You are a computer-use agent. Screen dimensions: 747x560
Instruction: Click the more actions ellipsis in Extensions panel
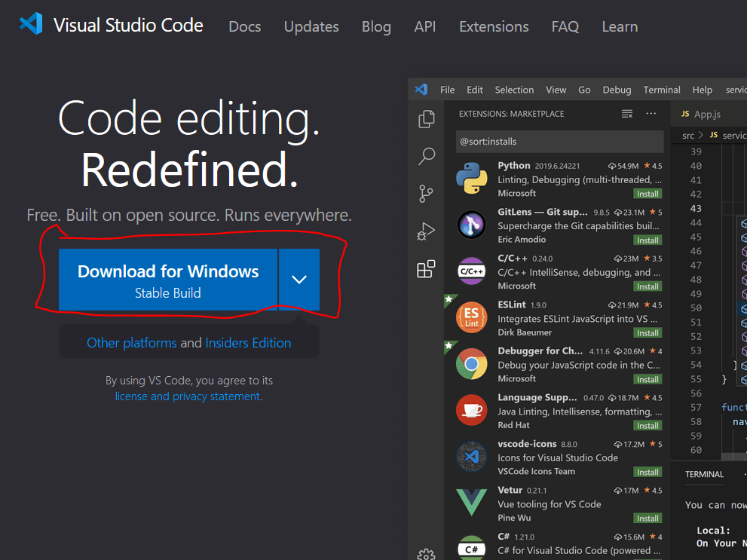click(651, 113)
